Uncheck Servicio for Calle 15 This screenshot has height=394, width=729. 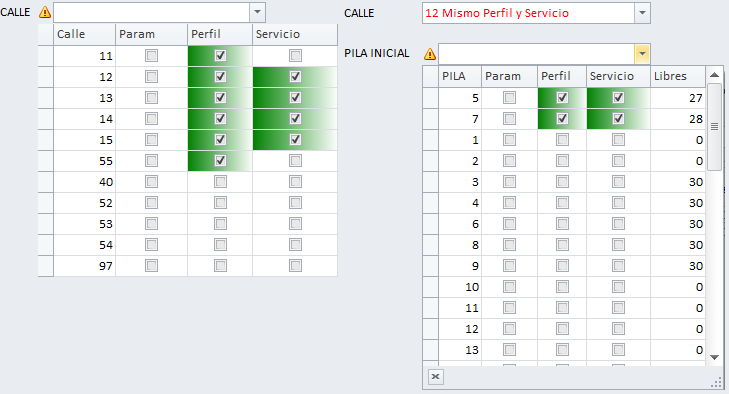click(x=295, y=140)
